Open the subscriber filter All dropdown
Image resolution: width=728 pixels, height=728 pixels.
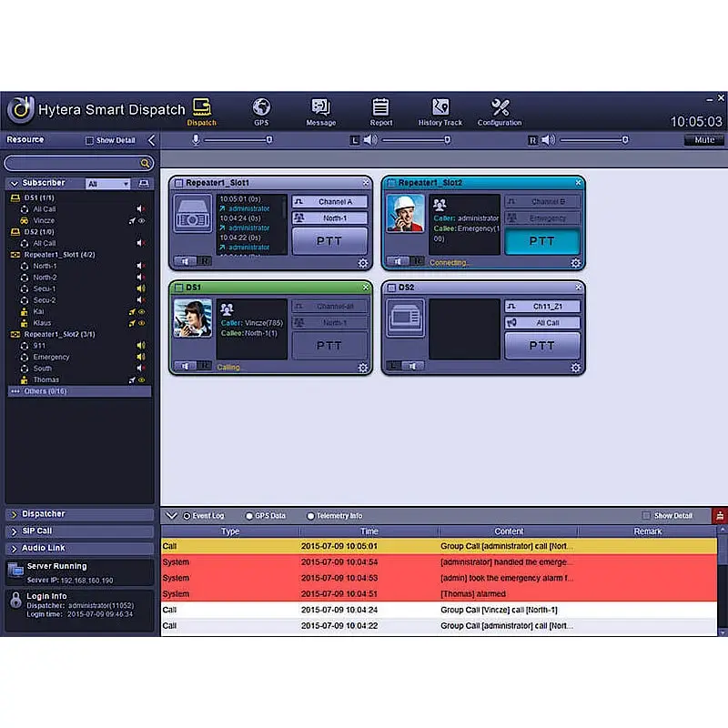(x=108, y=184)
